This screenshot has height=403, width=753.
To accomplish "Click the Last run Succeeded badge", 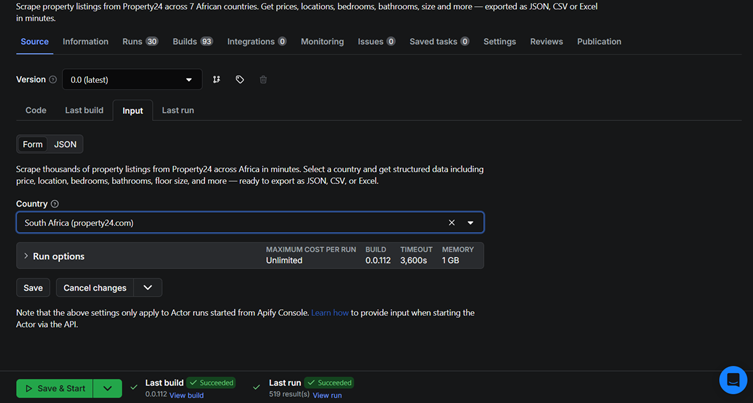I will point(329,383).
